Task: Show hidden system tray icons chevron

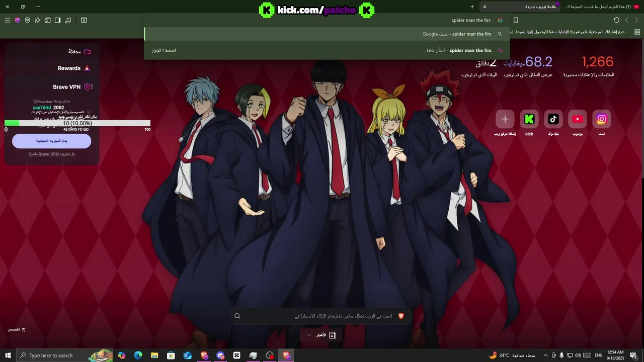Action: [x=545, y=355]
